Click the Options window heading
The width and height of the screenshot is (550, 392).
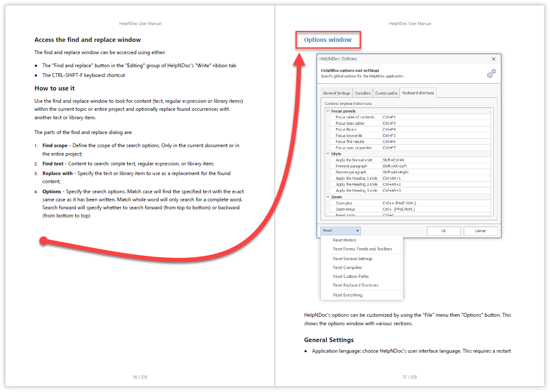pos(328,40)
